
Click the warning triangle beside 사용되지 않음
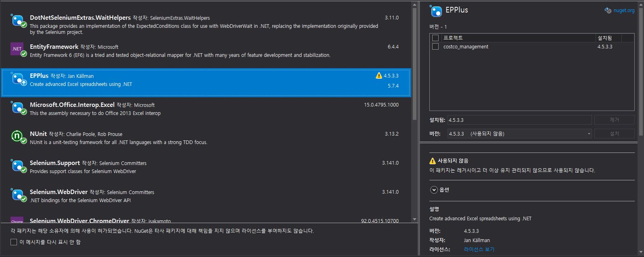click(x=433, y=161)
